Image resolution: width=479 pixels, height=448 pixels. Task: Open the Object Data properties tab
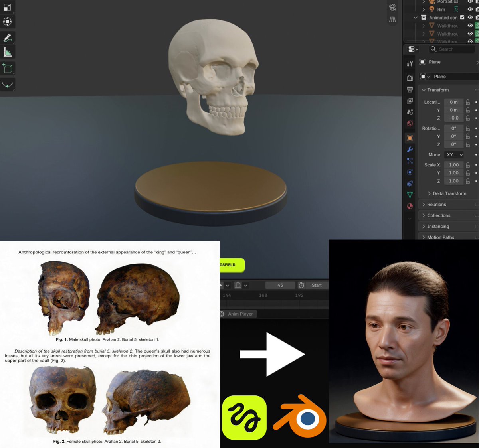410,195
